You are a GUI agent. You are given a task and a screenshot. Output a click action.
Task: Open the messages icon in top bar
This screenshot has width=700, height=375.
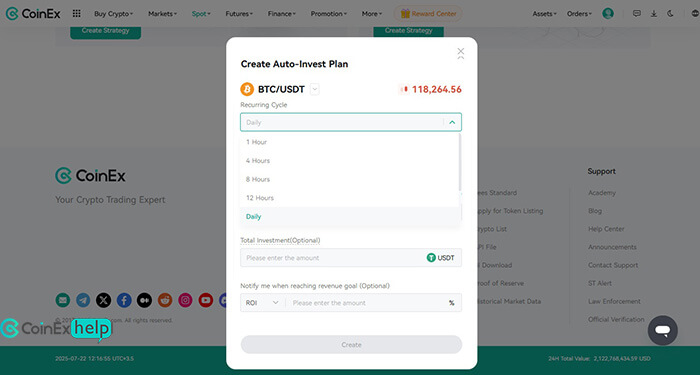point(637,14)
